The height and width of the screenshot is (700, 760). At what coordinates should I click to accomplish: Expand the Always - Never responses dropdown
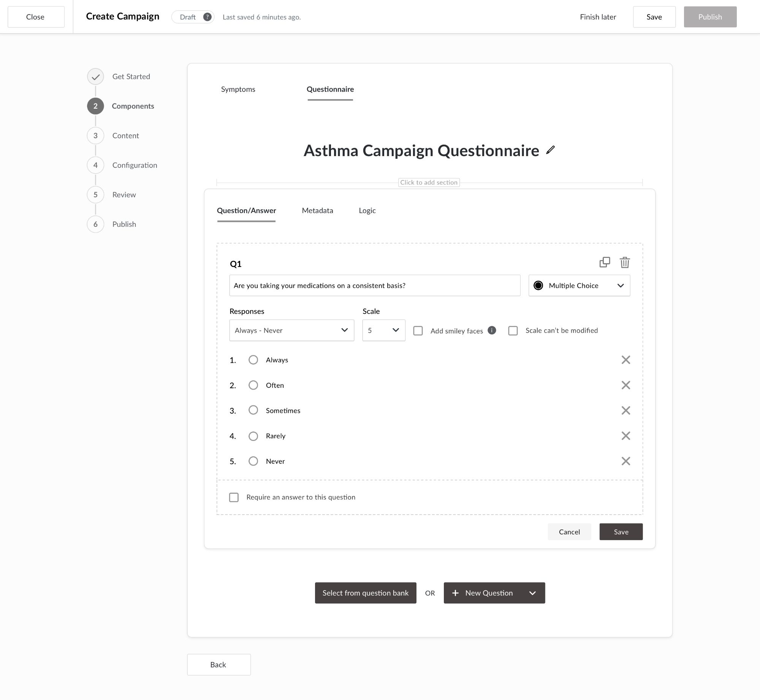coord(291,330)
